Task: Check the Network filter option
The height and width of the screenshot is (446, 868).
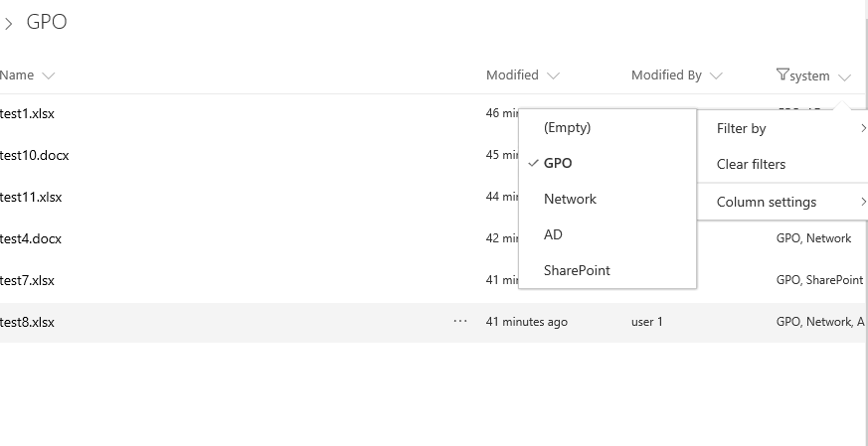Action: pyautogui.click(x=570, y=199)
